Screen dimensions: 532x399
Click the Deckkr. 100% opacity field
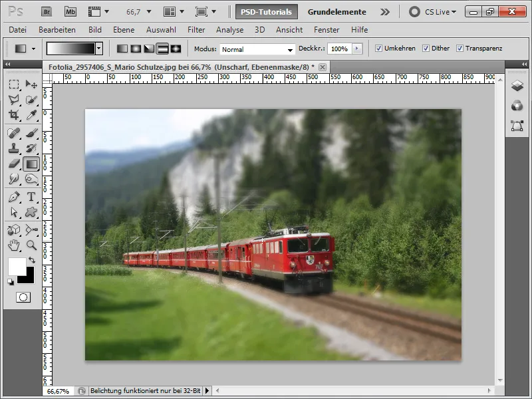coord(340,49)
